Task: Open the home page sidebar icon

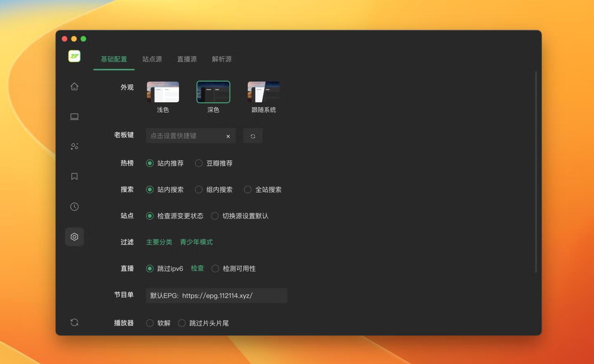Action: coord(74,86)
